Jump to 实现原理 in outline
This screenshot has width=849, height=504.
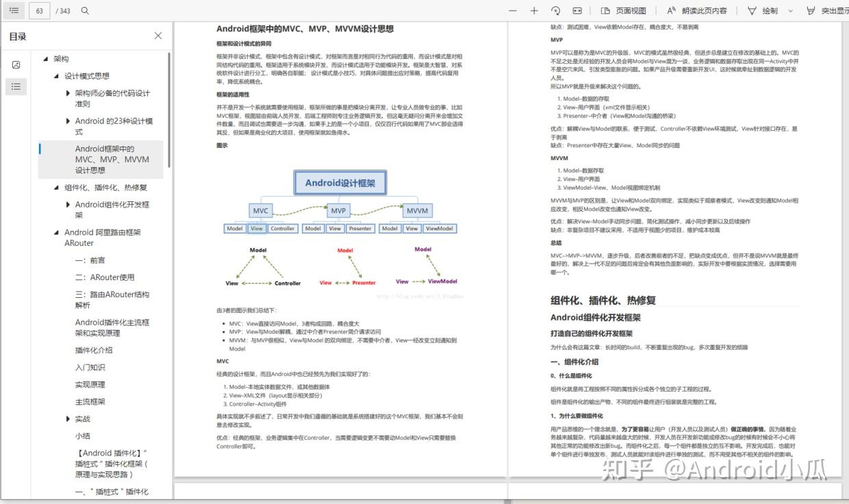click(x=90, y=385)
